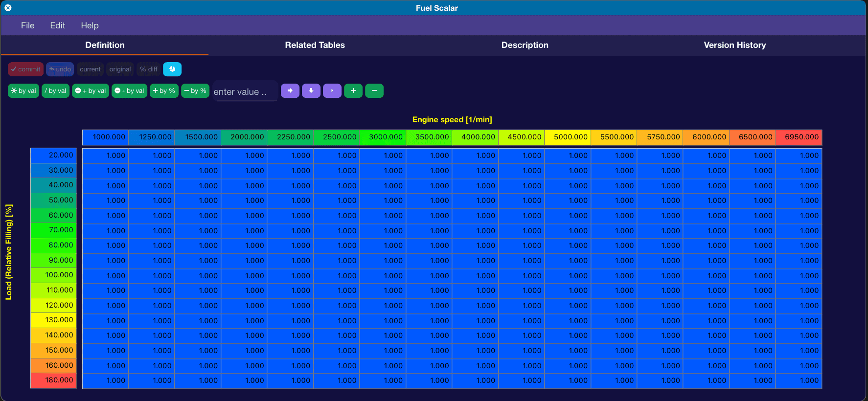
Task: Click the divide by val button
Action: [x=55, y=90]
